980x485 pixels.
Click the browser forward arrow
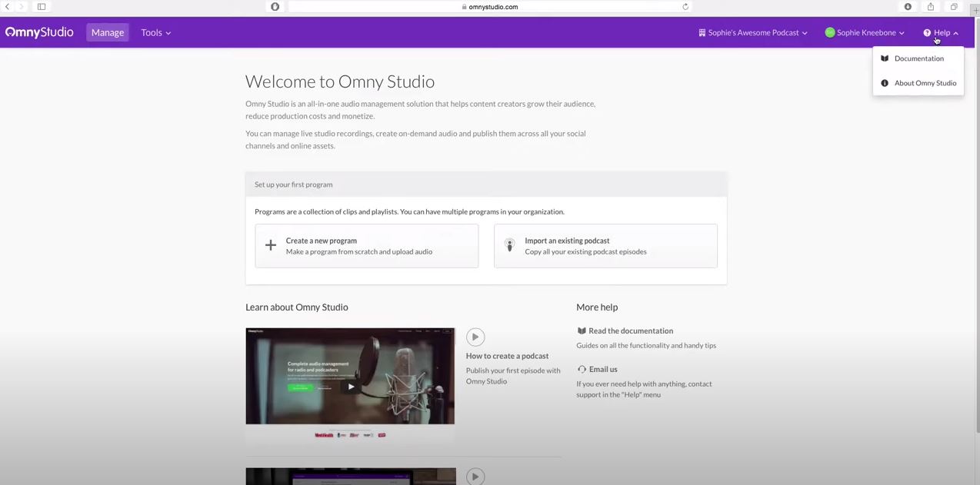[x=22, y=7]
